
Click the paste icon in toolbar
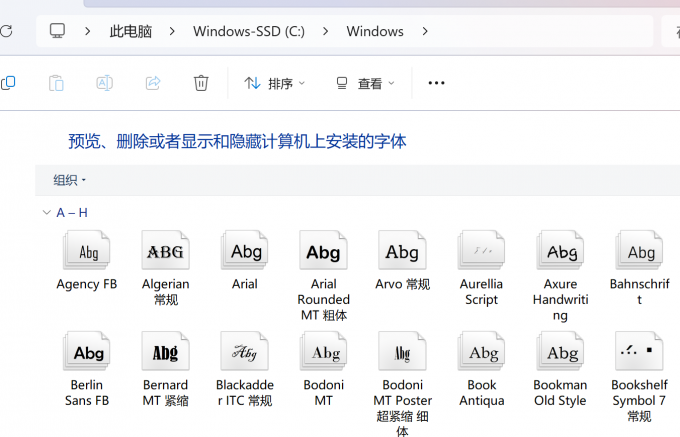coord(56,83)
